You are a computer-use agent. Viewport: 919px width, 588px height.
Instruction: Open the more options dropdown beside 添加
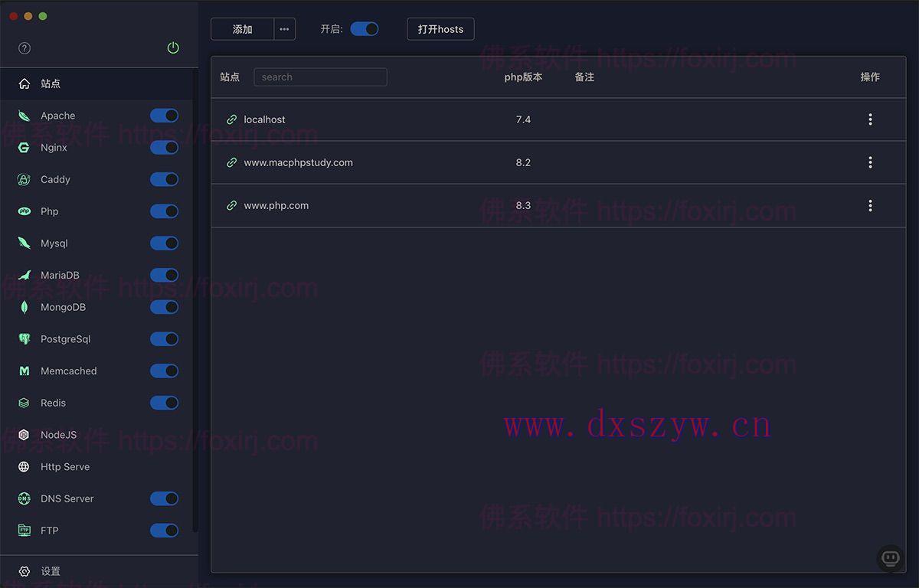click(x=284, y=29)
